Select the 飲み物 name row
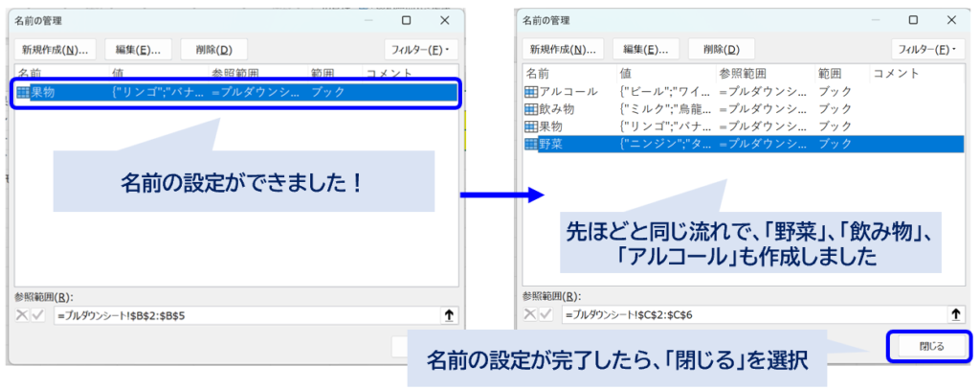This screenshot has height=390, width=980. (x=744, y=109)
